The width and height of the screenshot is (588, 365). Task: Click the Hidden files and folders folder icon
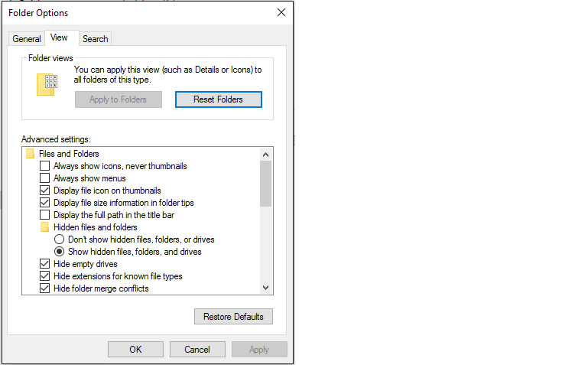[x=44, y=227]
